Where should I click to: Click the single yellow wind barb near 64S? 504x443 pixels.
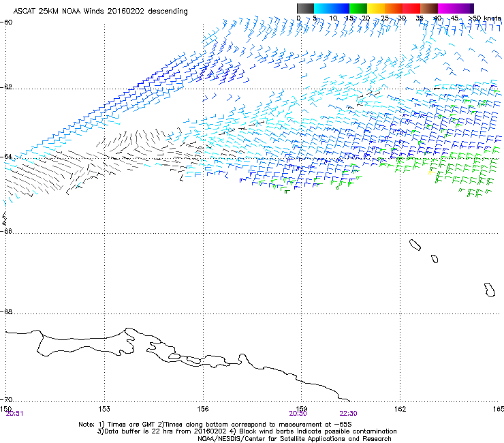point(432,172)
